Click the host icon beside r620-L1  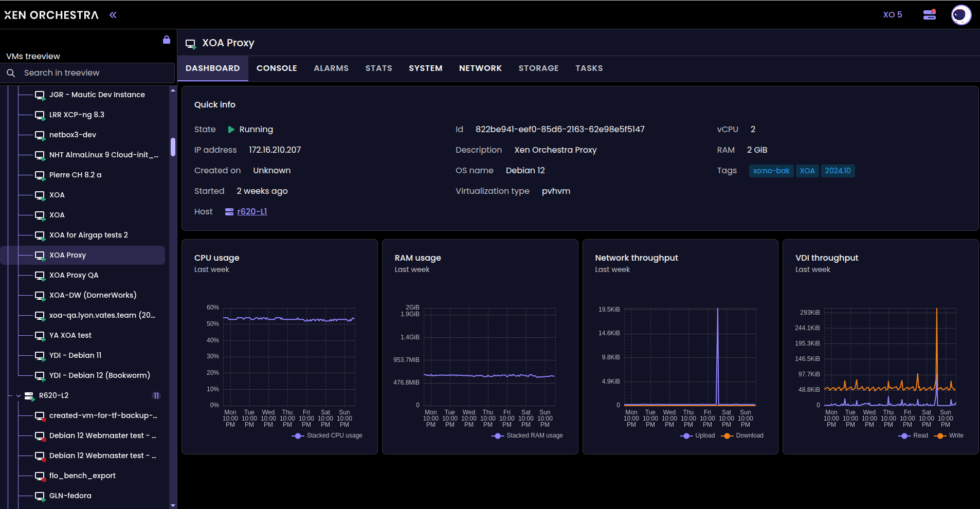coord(229,212)
